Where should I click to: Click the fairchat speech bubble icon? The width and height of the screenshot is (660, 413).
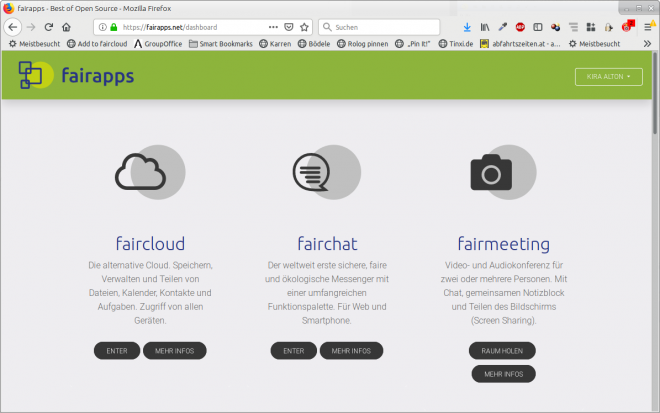point(327,172)
